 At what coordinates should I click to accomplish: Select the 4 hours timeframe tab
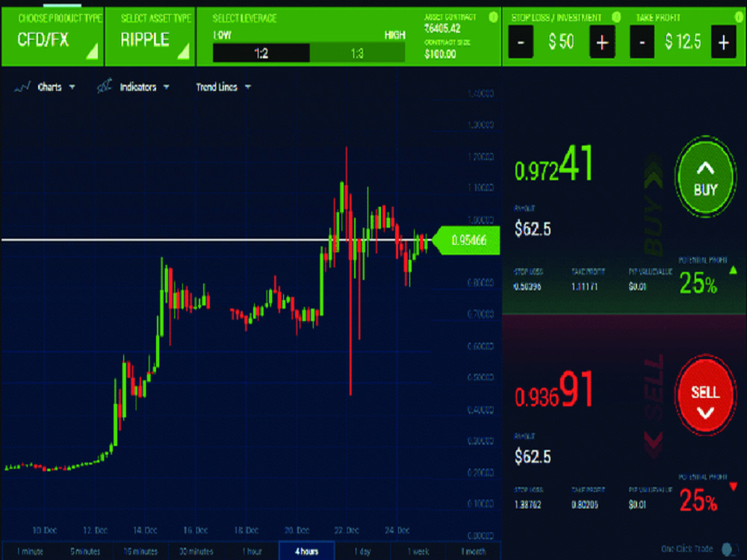tap(307, 552)
